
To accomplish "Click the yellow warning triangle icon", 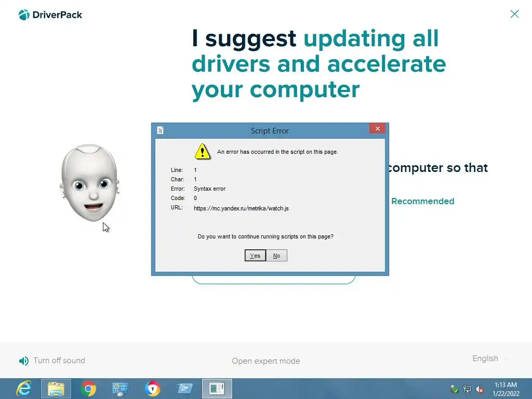I will pyautogui.click(x=203, y=152).
